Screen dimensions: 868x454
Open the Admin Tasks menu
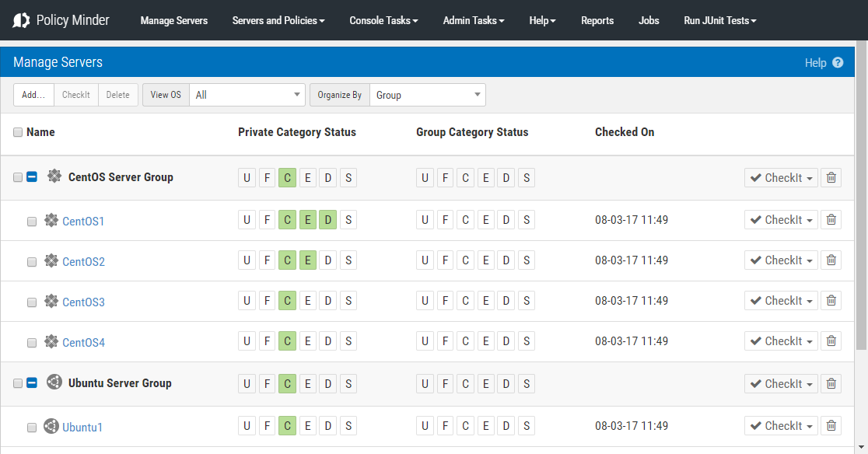click(x=474, y=20)
